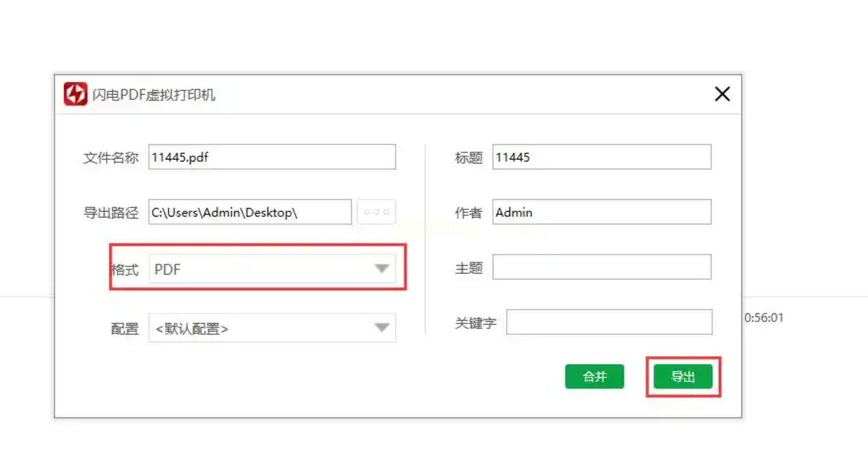Click the arrow on the 格式 combo box

(x=382, y=269)
